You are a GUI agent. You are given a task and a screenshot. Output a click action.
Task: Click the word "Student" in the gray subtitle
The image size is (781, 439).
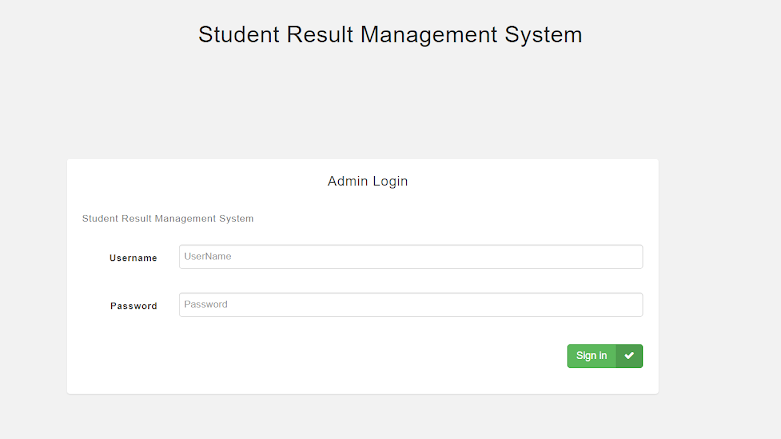[100, 218]
